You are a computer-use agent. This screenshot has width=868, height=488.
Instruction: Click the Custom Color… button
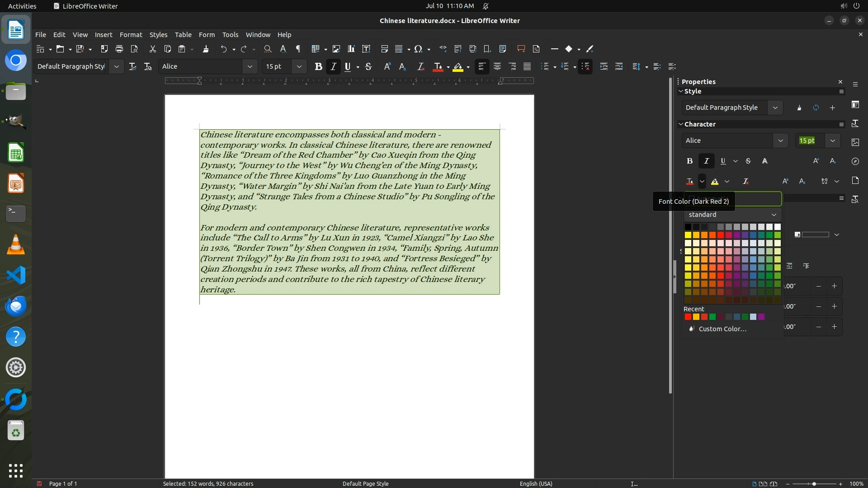(722, 329)
